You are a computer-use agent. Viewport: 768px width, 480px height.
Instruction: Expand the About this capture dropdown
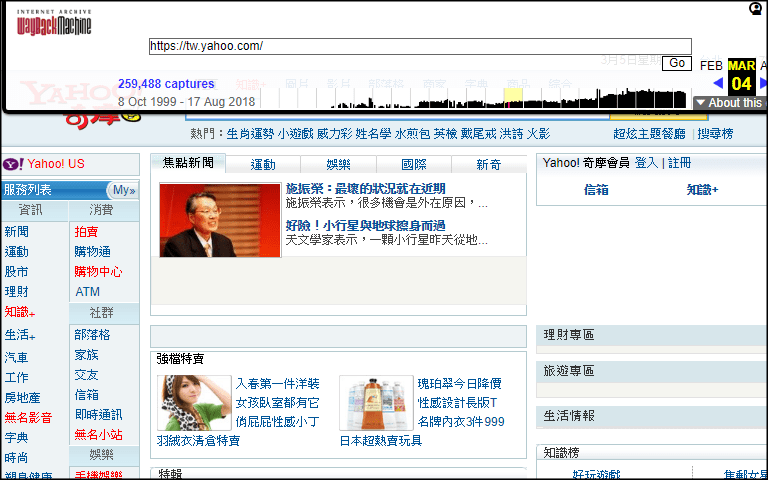731,103
